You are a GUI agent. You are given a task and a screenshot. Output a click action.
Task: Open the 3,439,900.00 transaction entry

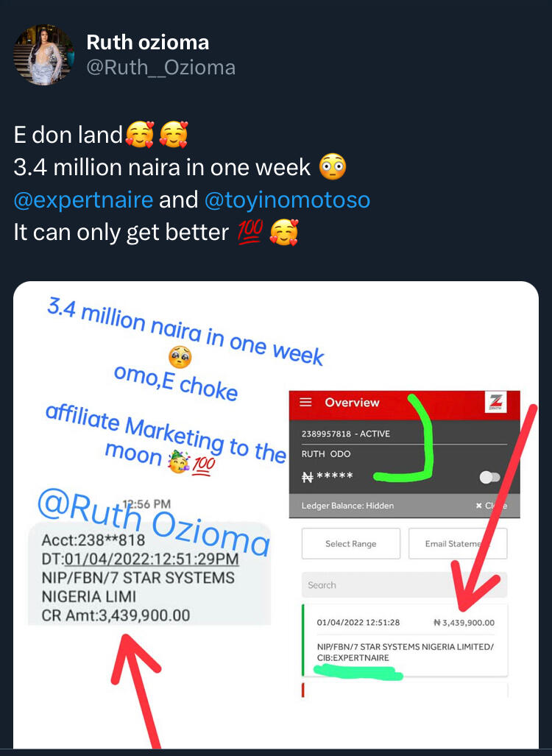pyautogui.click(x=405, y=640)
